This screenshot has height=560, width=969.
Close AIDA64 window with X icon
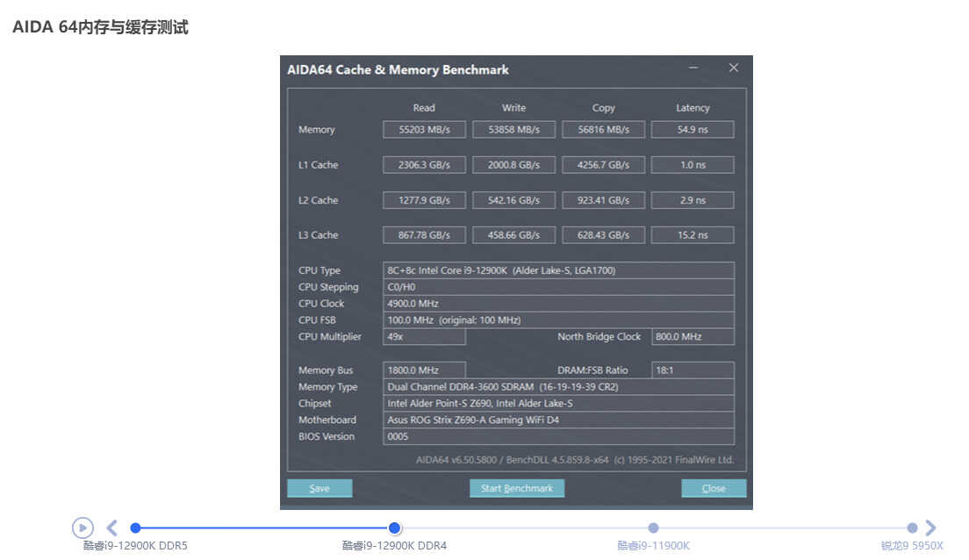click(x=734, y=68)
